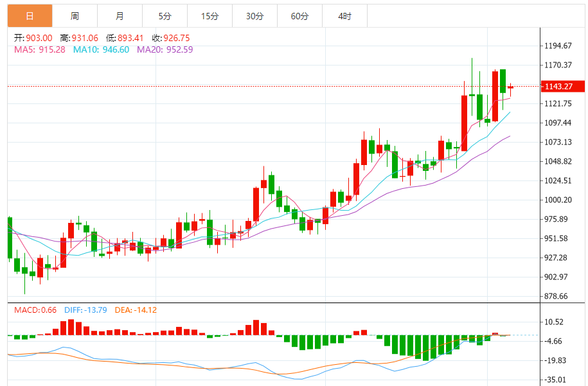Screen dimensions: 588x386
Task: Select the MA20: 952.59 indicator label
Action: click(165, 49)
